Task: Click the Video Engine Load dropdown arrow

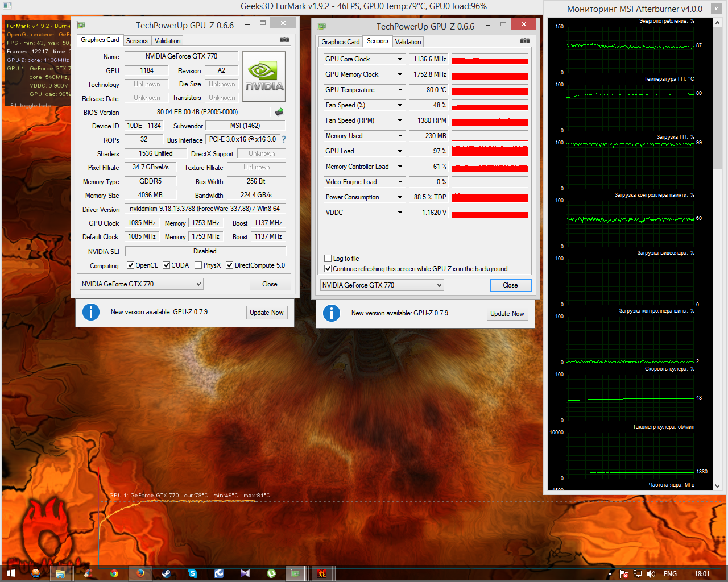Action: tap(400, 182)
